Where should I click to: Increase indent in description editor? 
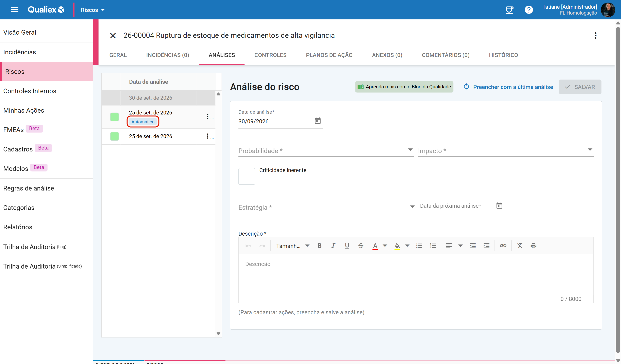pos(486,245)
